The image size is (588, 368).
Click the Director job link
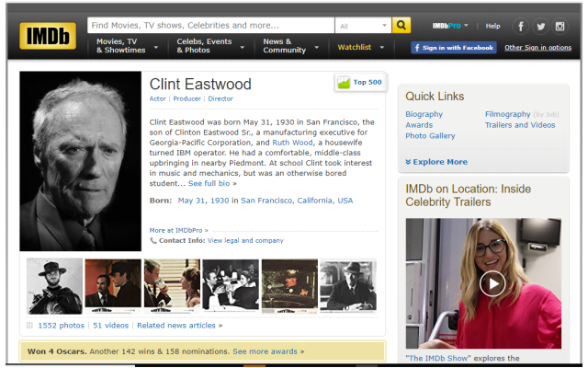pyautogui.click(x=220, y=98)
